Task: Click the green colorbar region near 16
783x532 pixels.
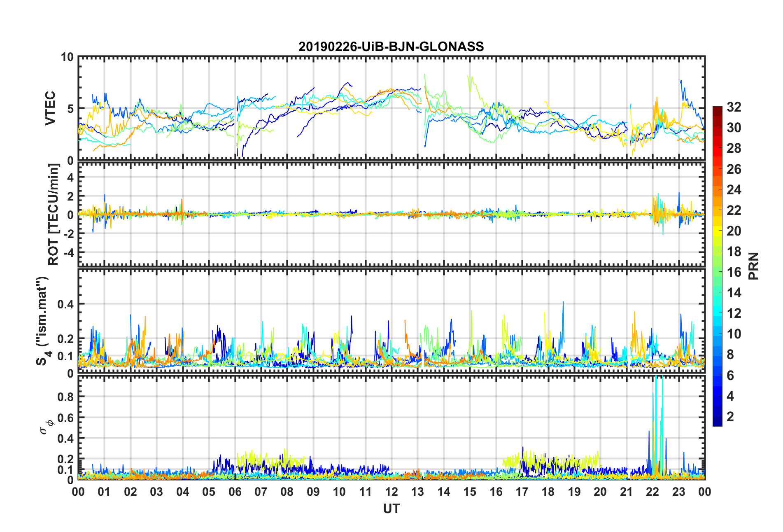Action: pos(717,272)
